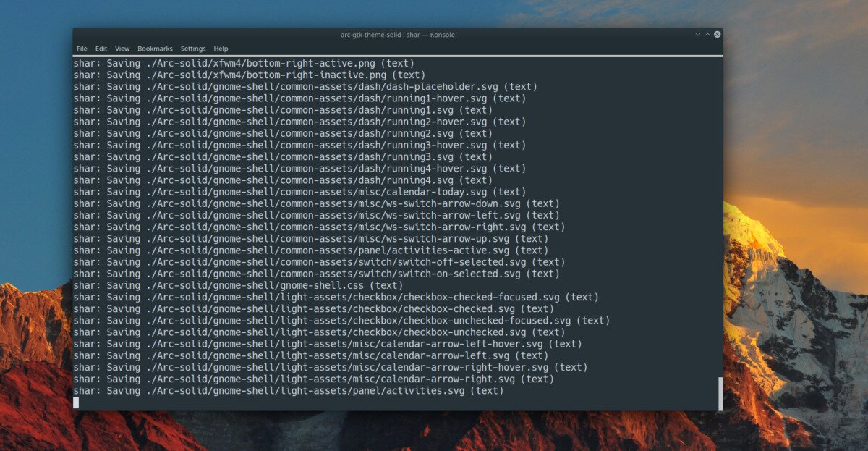Click the running4-hover.svg line
The width and height of the screenshot is (868, 451).
pos(299,168)
